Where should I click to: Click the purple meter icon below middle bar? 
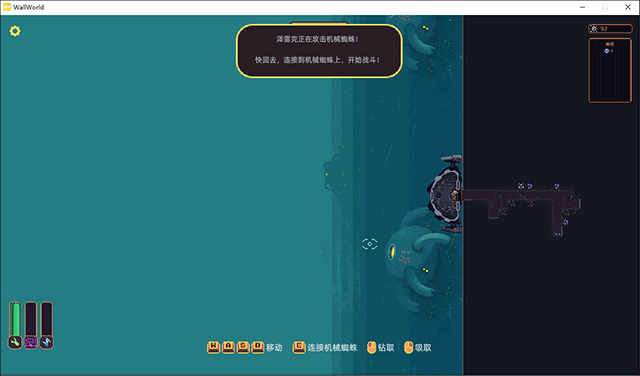(31, 342)
